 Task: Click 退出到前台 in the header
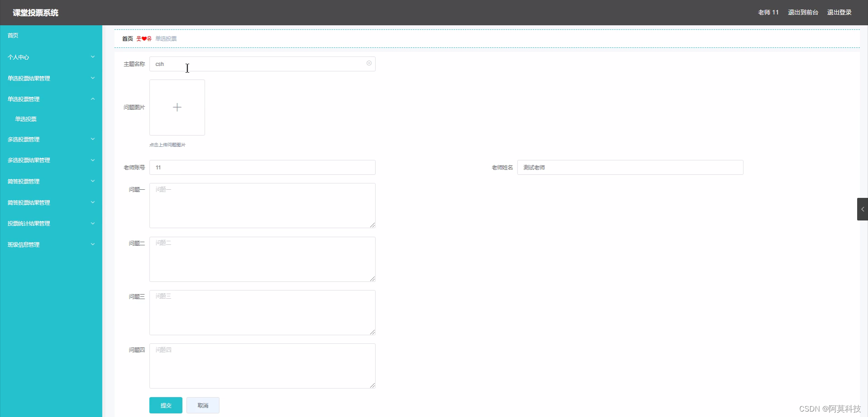(803, 12)
